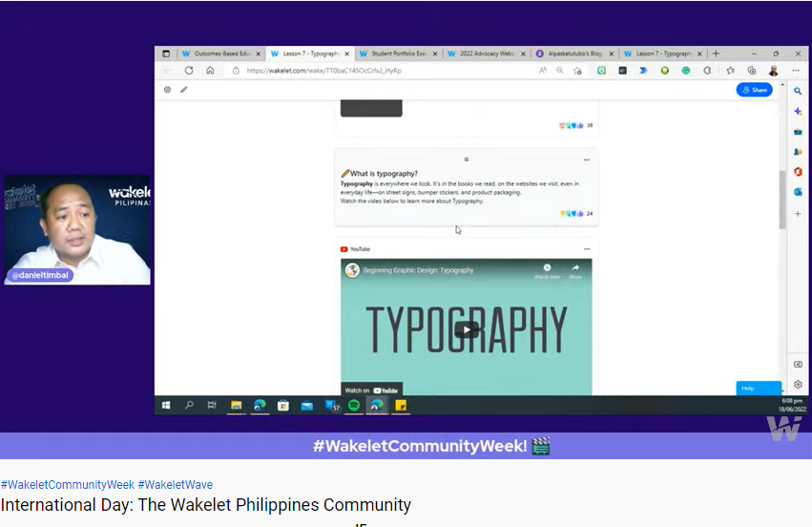The width and height of the screenshot is (812, 527).
Task: Open the #WakeletCommunityWeek hashtag link
Action: click(x=68, y=484)
